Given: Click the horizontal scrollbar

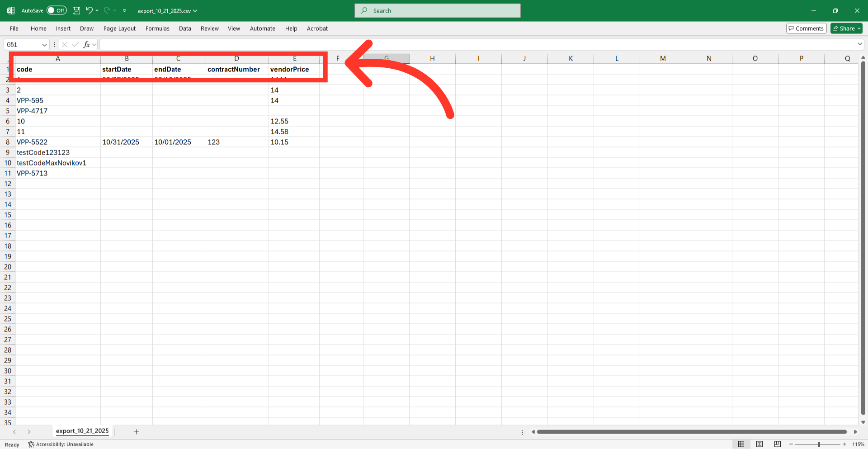Looking at the screenshot, I should pos(692,432).
